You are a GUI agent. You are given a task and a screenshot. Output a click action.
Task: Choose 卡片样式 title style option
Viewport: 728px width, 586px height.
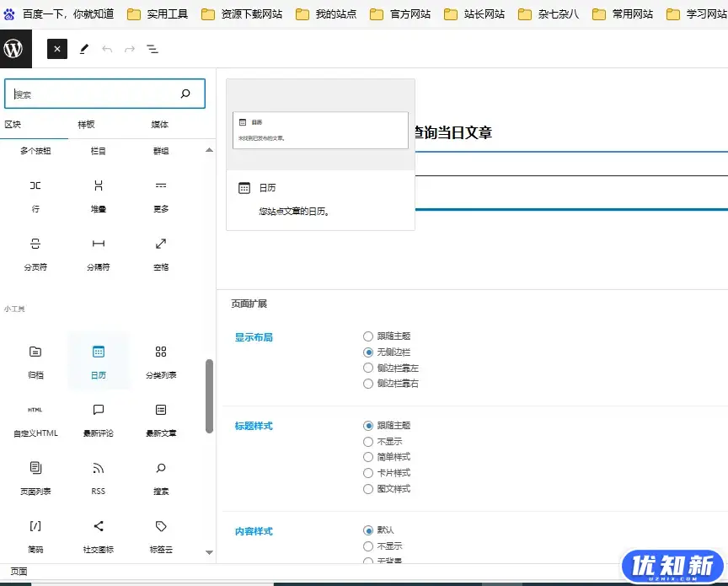(x=368, y=473)
